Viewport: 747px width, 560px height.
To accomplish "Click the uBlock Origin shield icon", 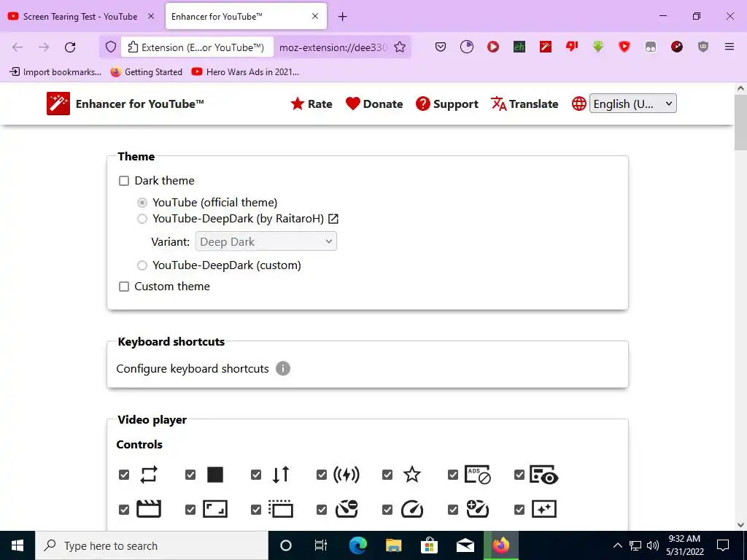I will [703, 47].
